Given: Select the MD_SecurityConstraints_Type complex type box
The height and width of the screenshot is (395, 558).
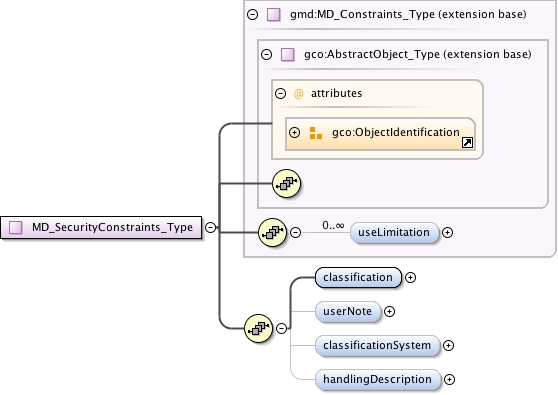Looking at the screenshot, I should click(101, 227).
